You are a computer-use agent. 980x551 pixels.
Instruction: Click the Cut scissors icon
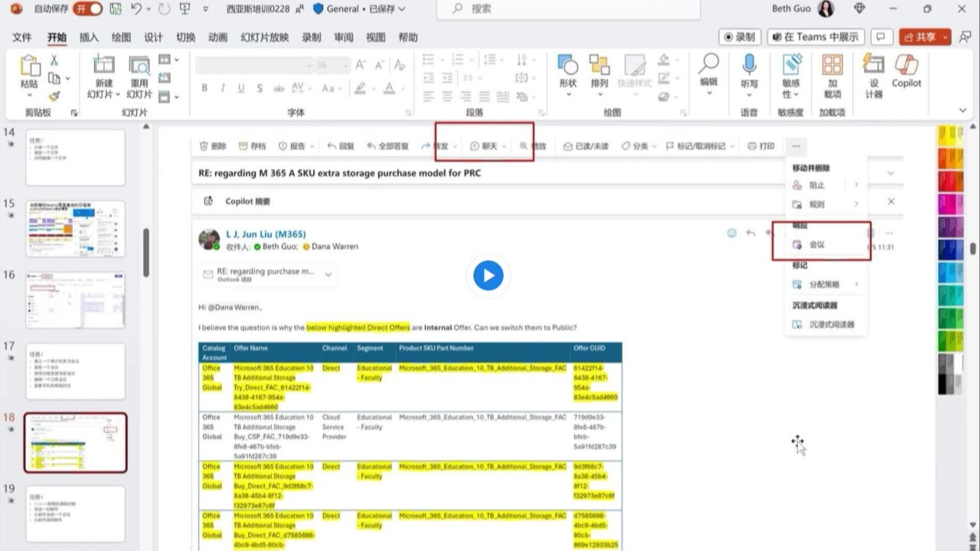click(x=54, y=60)
